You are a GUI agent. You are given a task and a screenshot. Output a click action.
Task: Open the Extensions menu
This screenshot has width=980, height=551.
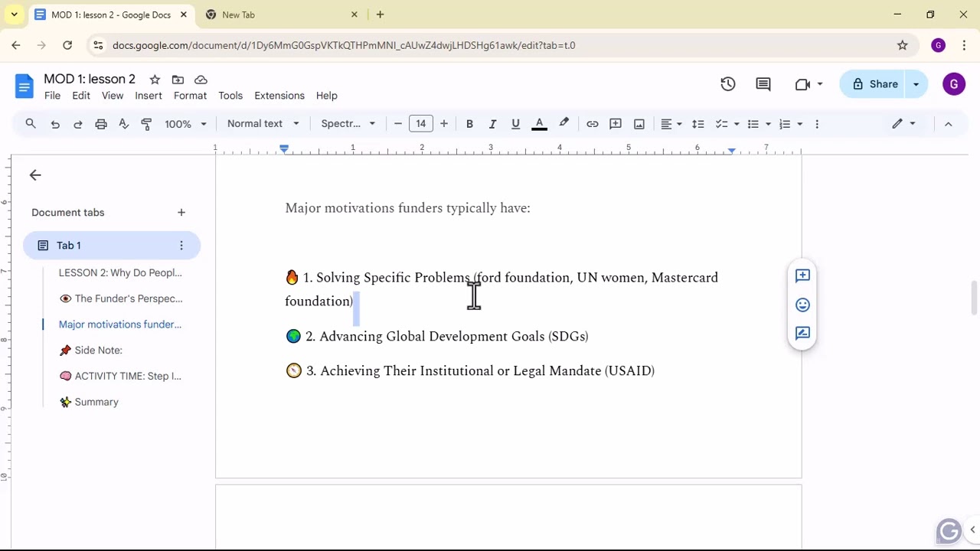279,96
